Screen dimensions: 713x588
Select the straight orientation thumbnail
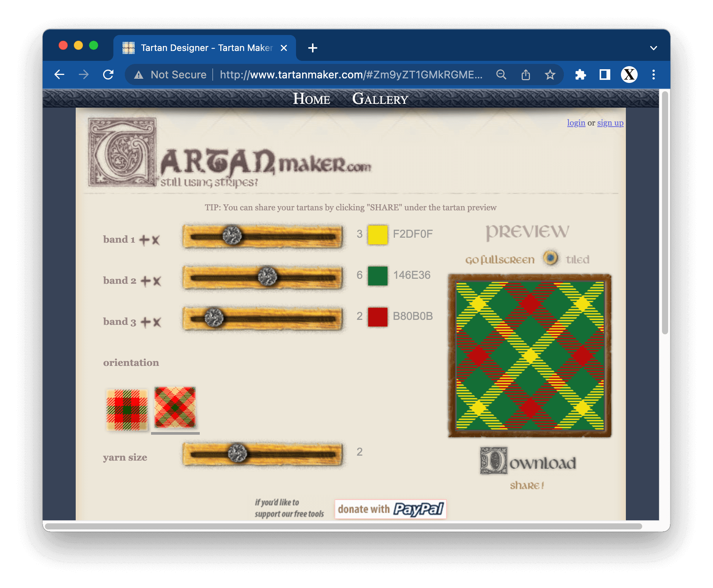127,410
